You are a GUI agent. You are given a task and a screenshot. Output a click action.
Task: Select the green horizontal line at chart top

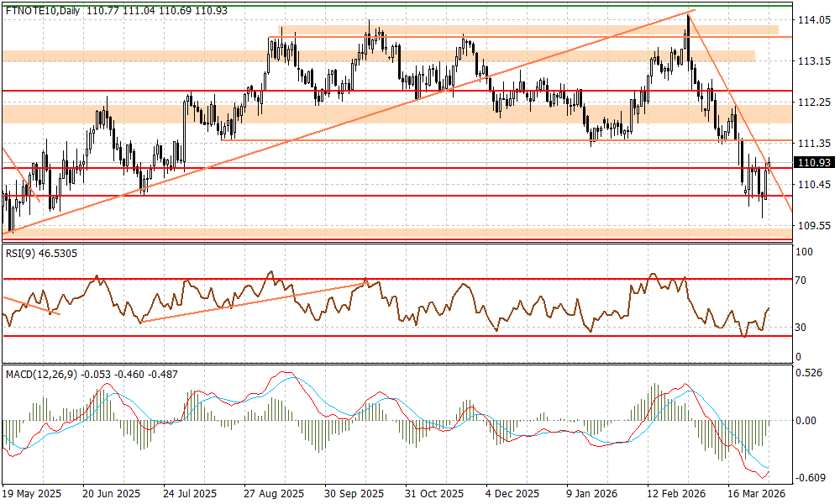[395, 5]
